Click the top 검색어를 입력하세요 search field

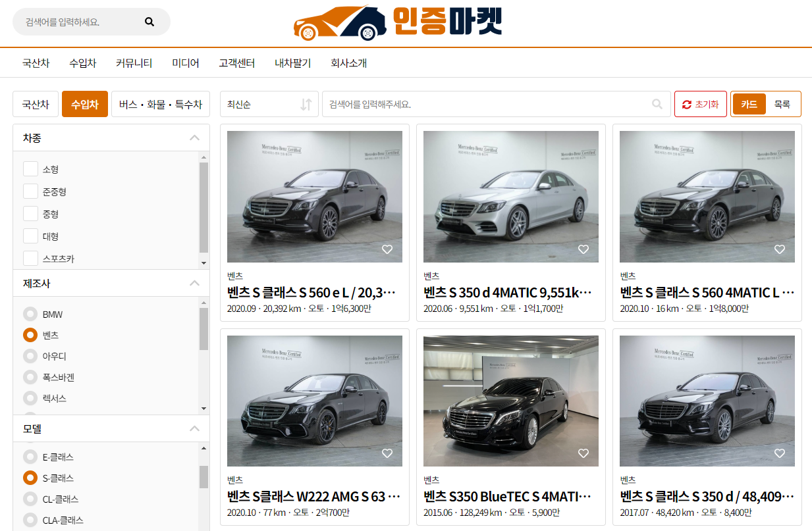92,22
